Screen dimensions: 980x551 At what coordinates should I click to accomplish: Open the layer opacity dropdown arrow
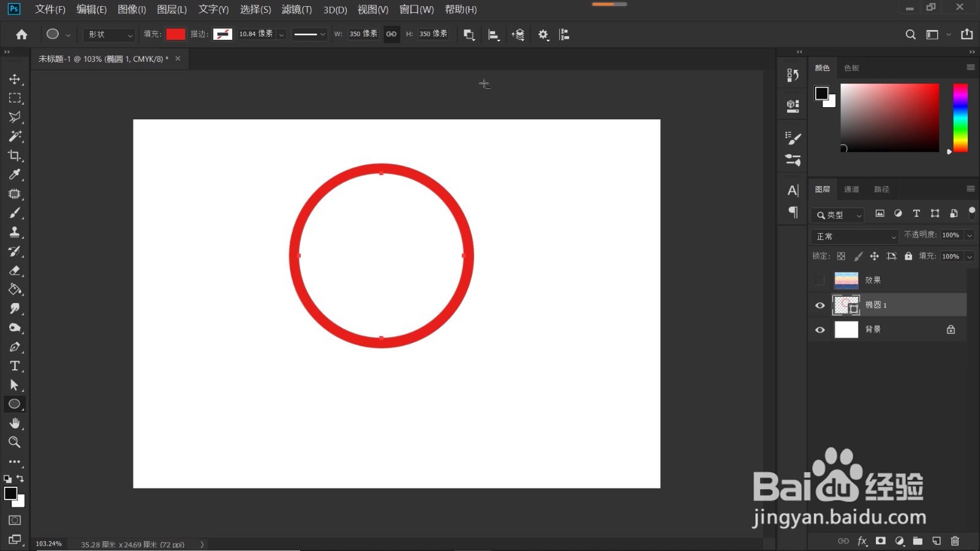point(970,235)
